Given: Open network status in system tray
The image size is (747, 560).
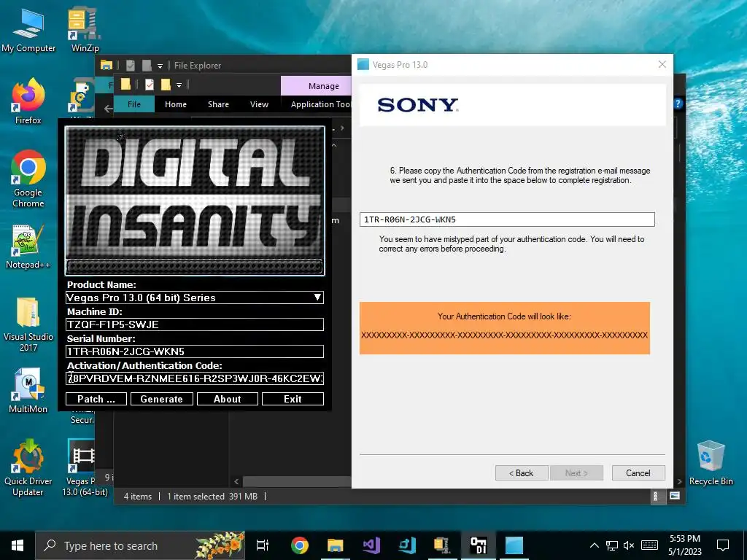Looking at the screenshot, I should coord(612,545).
